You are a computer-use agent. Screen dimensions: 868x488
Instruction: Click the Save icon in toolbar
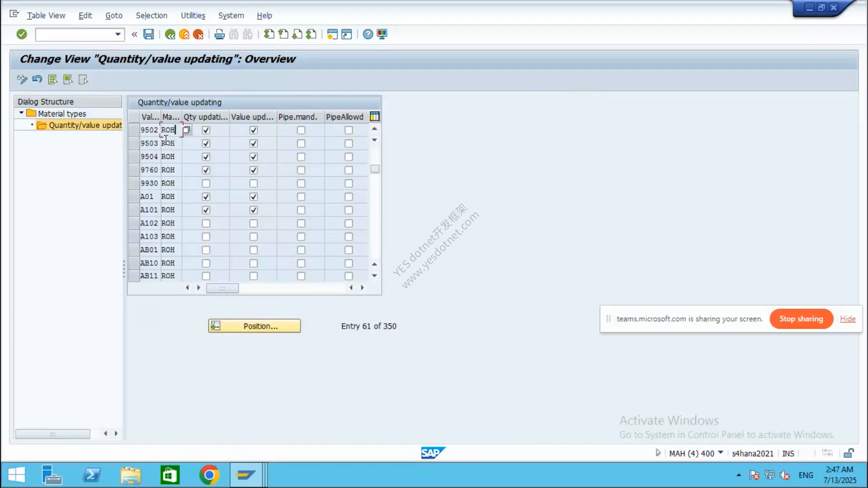click(149, 34)
